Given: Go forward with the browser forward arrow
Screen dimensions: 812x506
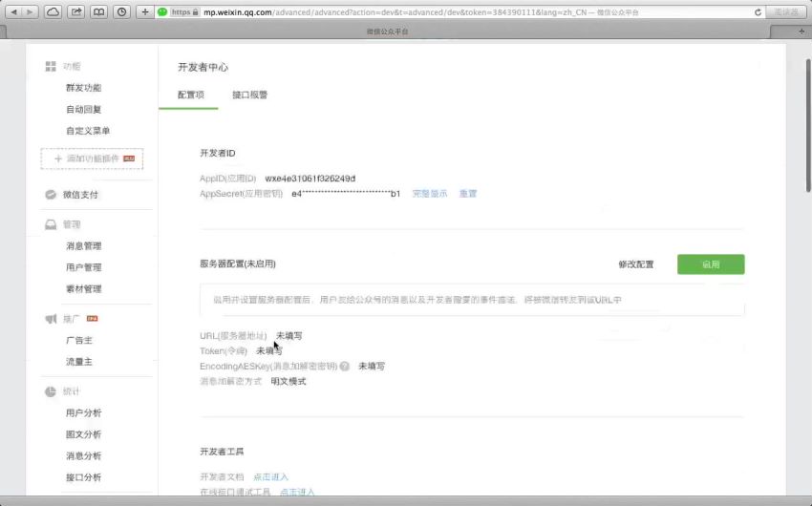Looking at the screenshot, I should 30,11.
